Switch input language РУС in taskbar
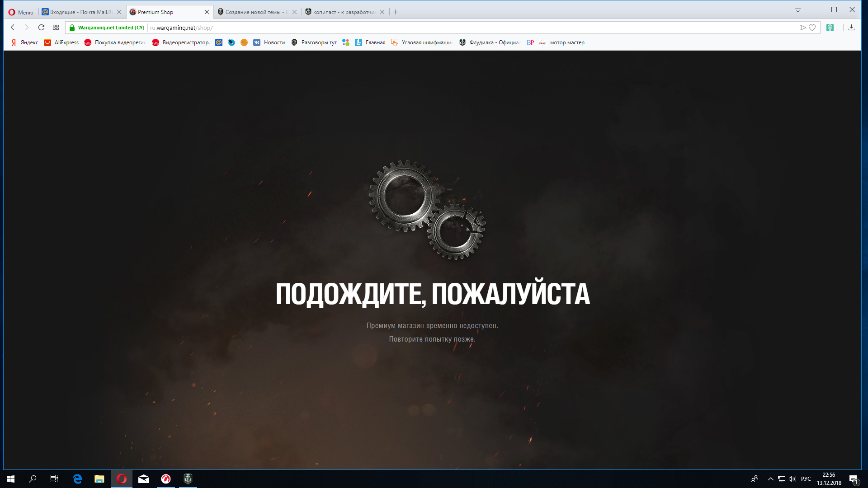This screenshot has width=868, height=488. coord(806,479)
